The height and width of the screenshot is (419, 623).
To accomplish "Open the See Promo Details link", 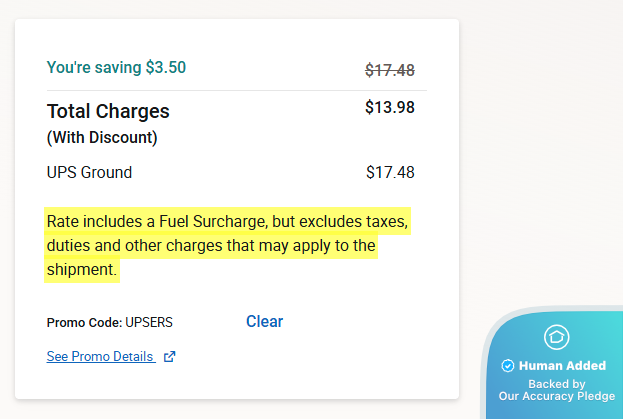I will 100,356.
